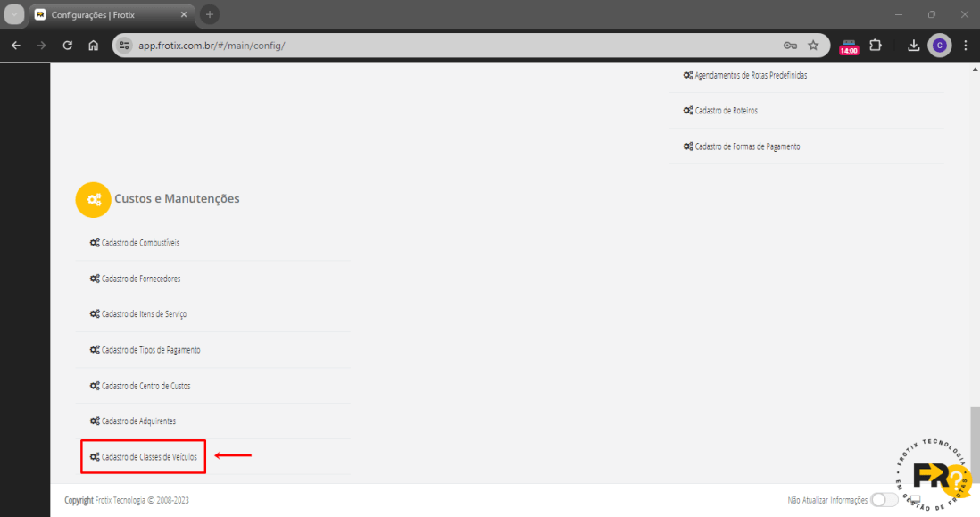Image resolution: width=980 pixels, height=517 pixels.
Task: Click the password key icon in address bar
Action: tap(790, 46)
